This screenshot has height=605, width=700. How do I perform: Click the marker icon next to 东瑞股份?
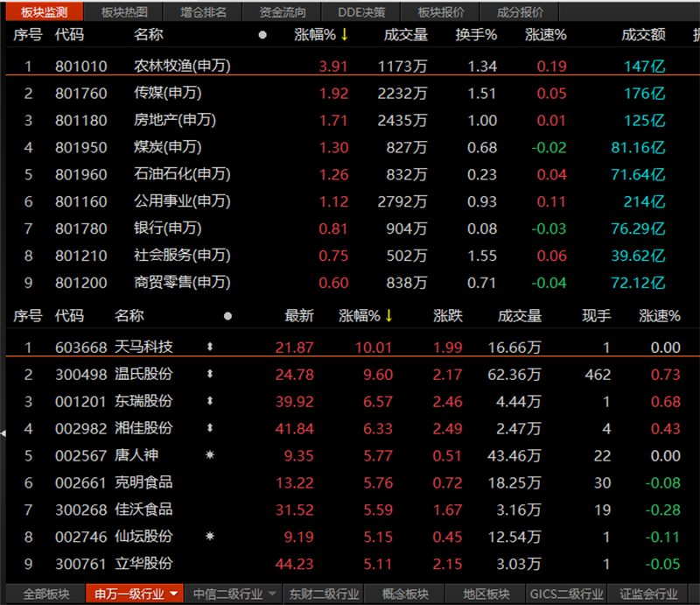(209, 402)
